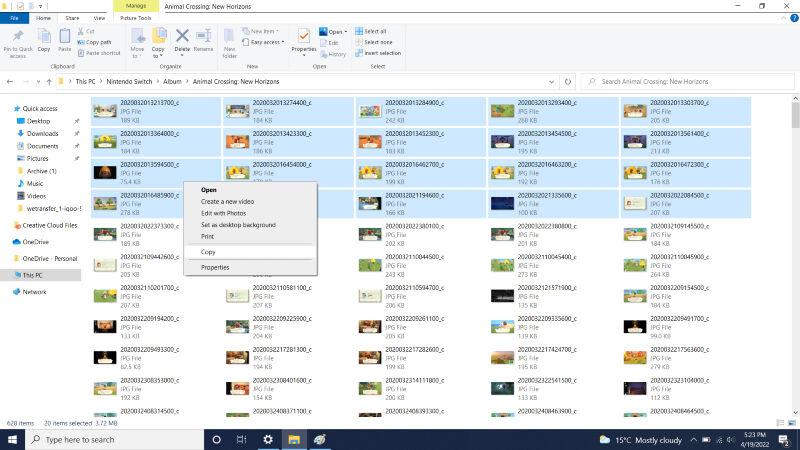Choose Edit with Photos
This screenshot has height=450, width=800.
250,213
